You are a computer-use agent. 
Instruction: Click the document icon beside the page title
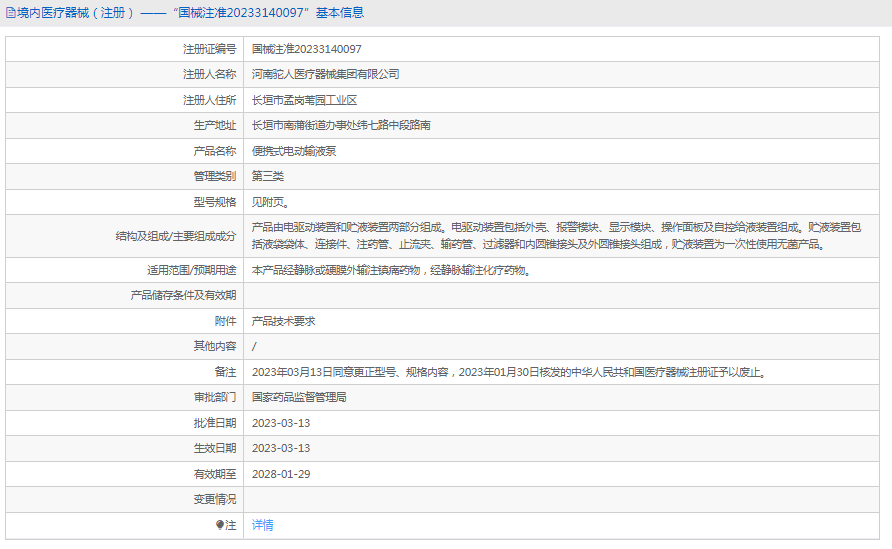pos(10,13)
